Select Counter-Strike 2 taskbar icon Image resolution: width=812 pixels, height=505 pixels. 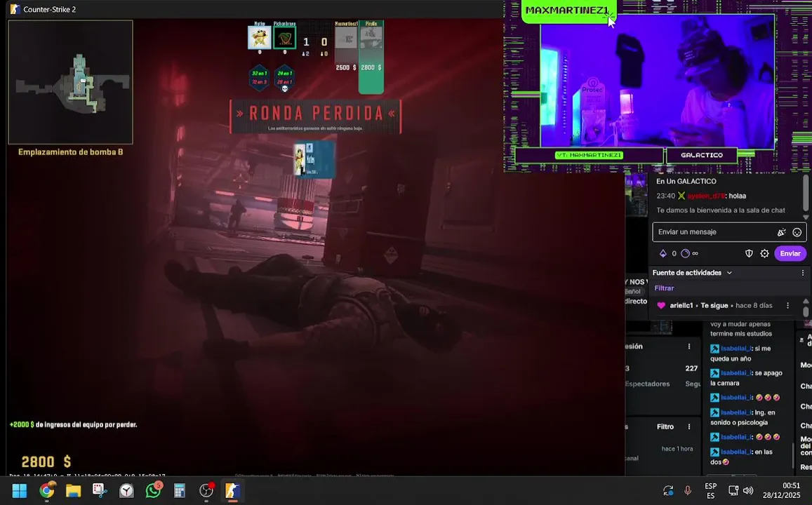click(232, 490)
